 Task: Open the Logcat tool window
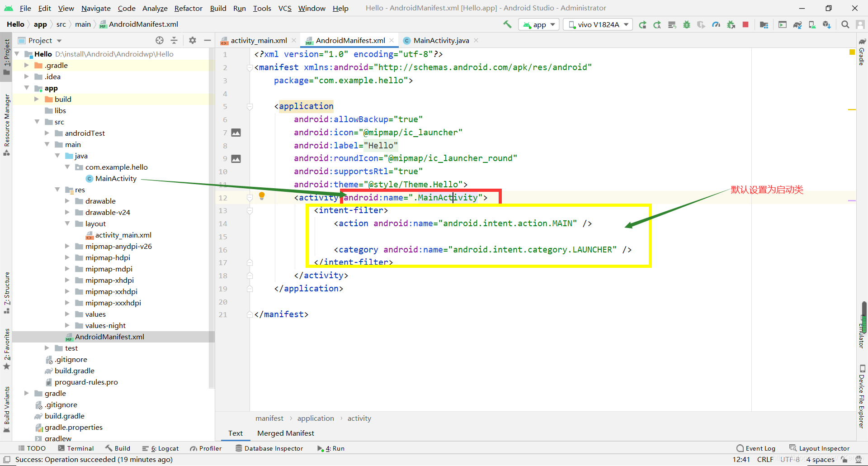(x=160, y=448)
